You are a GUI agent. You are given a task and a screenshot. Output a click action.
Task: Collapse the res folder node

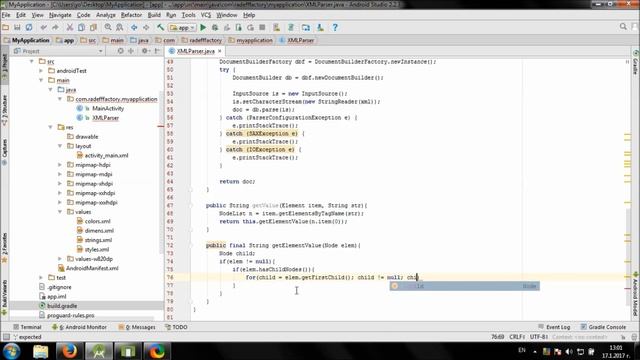[51, 127]
